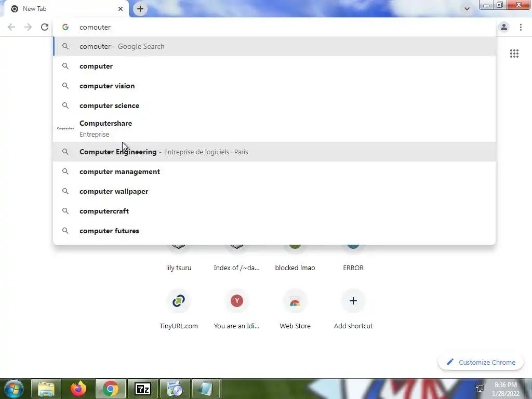Open Windows Explorer from the taskbar
Screen dimensions: 532x399
click(x=46, y=389)
